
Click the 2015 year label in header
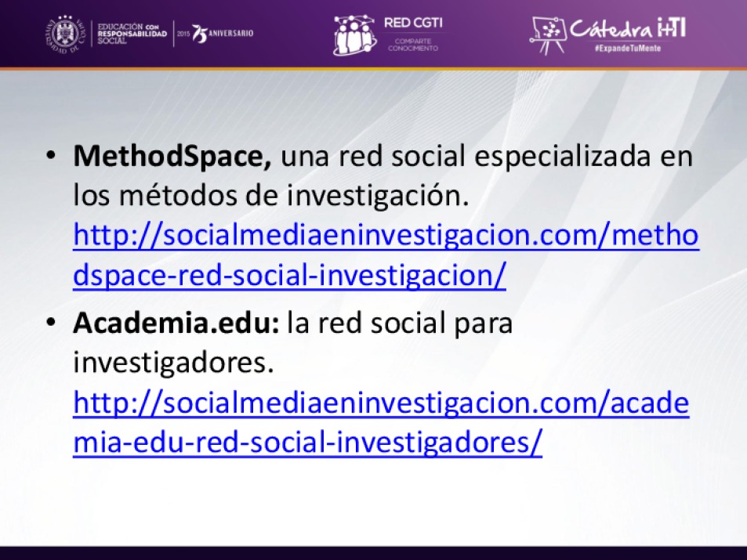tap(183, 34)
